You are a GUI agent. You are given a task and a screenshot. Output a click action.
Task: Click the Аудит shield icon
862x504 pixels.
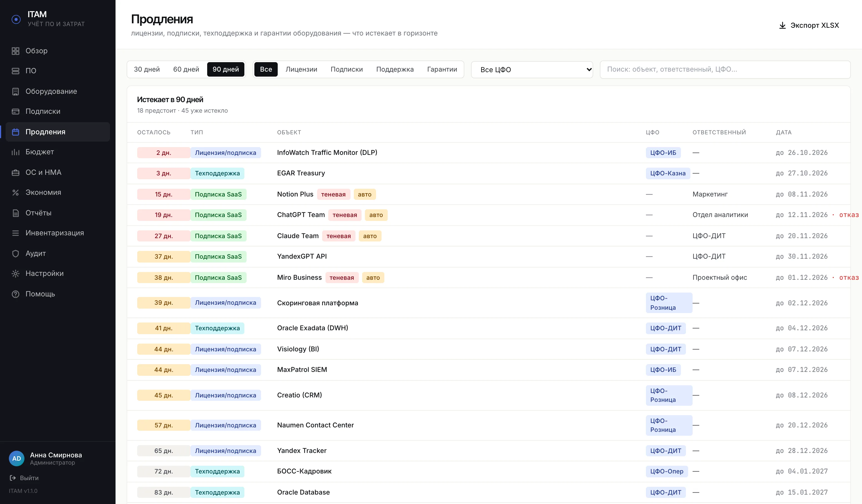[x=15, y=253]
